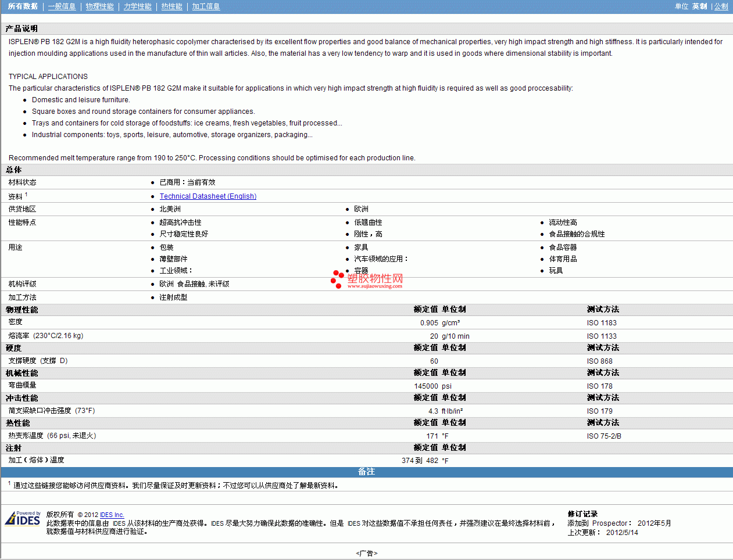Open the 物理性能 tab in top navigation
The height and width of the screenshot is (560, 733).
(x=99, y=6)
